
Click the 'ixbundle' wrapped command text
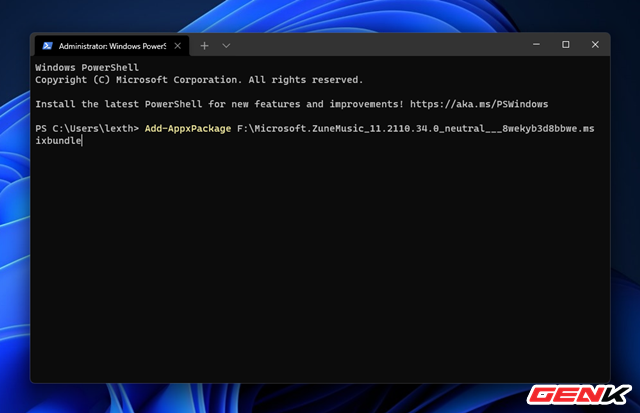click(x=58, y=141)
